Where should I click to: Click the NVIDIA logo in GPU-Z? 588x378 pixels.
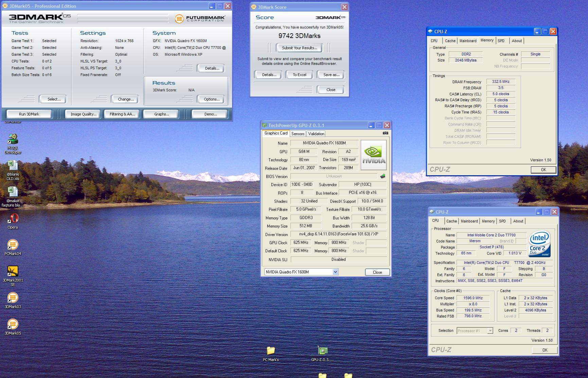click(x=373, y=155)
